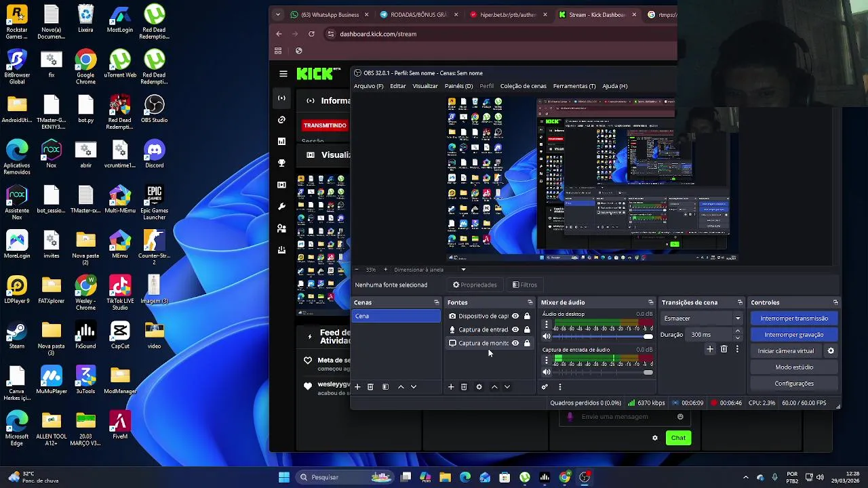
Task: Pop out the Mixer de áudio dock panel
Action: [651, 302]
